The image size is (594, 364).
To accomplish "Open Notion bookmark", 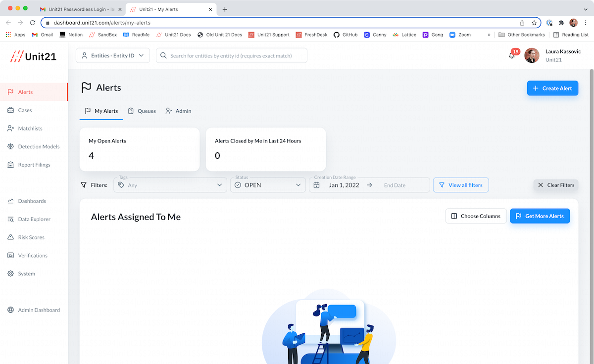I will pyautogui.click(x=71, y=35).
